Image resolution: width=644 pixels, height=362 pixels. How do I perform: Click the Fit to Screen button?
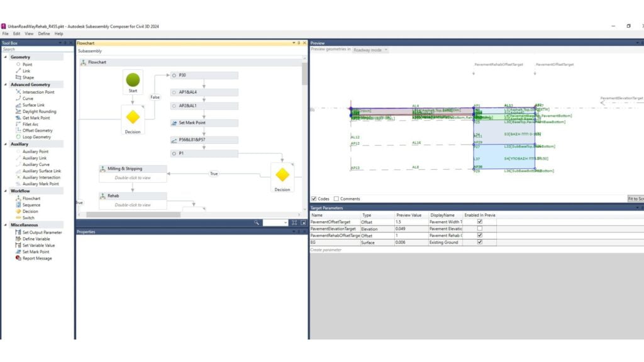pos(635,199)
